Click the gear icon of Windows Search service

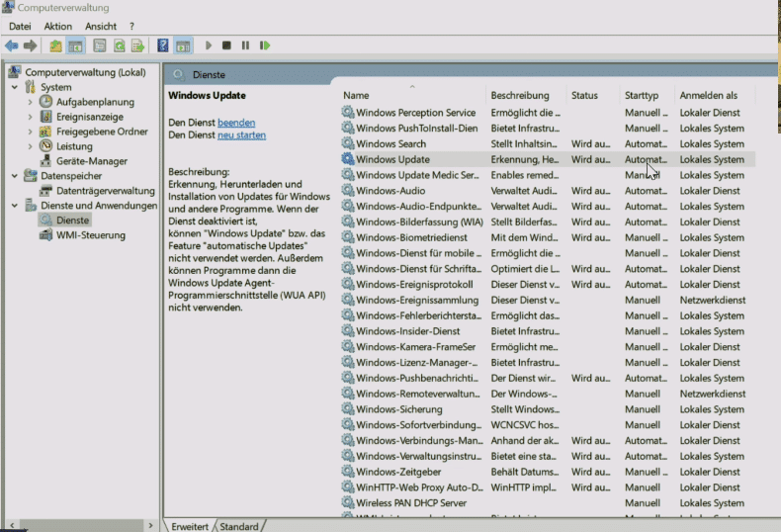click(348, 143)
